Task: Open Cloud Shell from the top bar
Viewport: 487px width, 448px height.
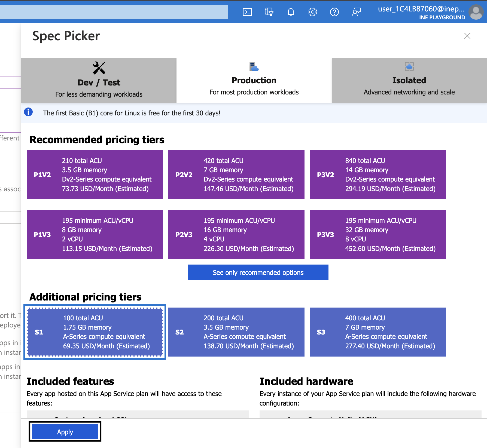Action: point(247,12)
